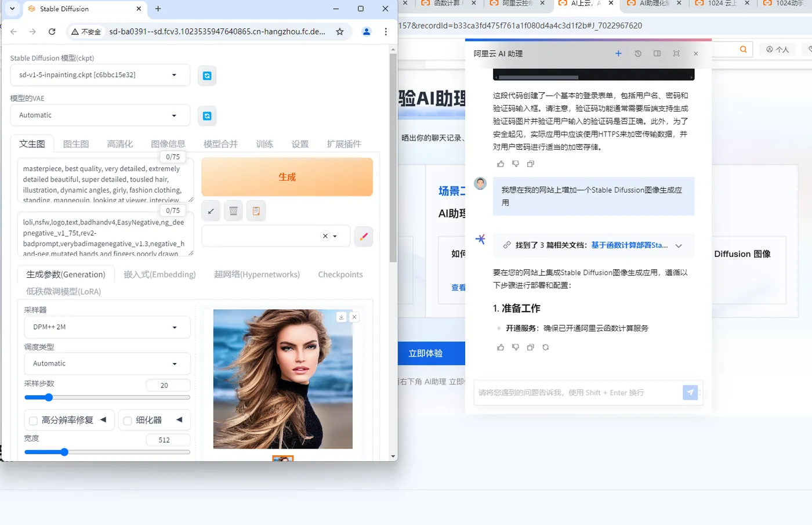Start a new chat in the AI assistant
The width and height of the screenshot is (812, 525).
coord(618,53)
